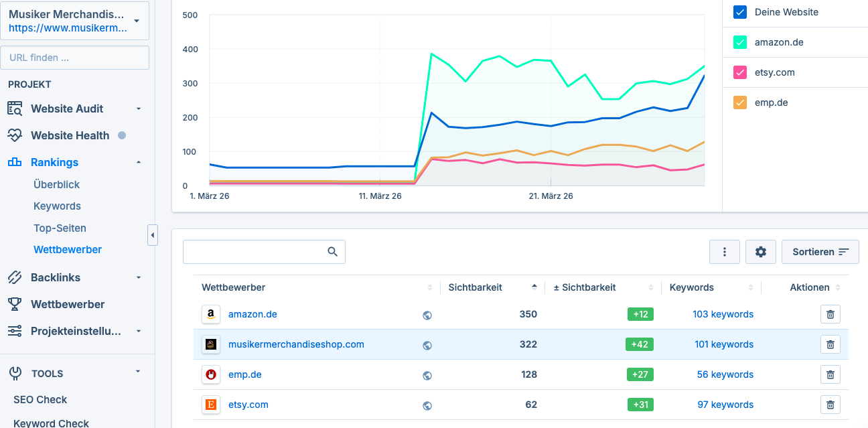This screenshot has width=868, height=428.
Task: Click the magnifier icon in the competitor search
Action: point(332,251)
